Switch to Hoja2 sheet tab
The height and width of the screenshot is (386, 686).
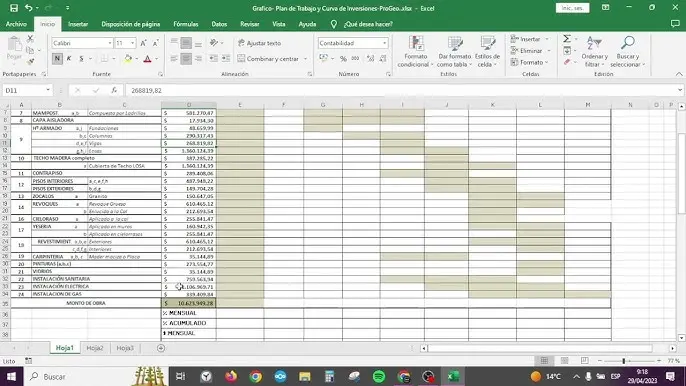94,348
